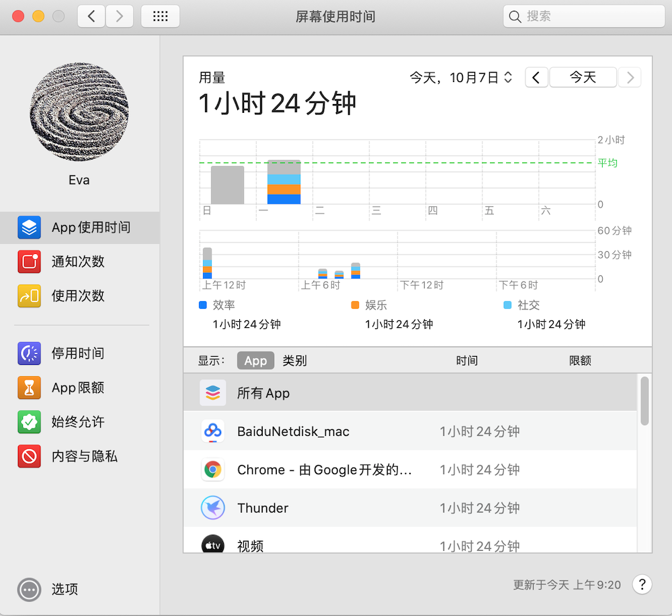Image resolution: width=672 pixels, height=616 pixels.
Task: Switch display to App segment
Action: 255,361
